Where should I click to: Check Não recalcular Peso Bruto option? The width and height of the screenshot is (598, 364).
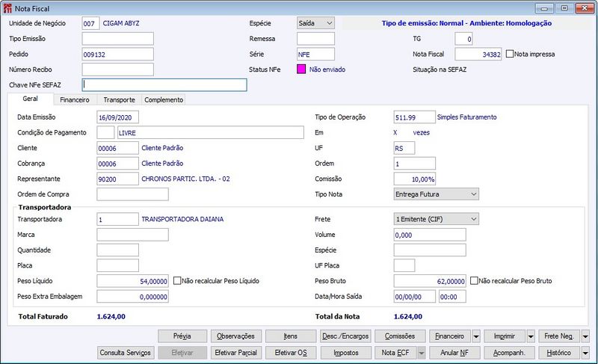475,281
